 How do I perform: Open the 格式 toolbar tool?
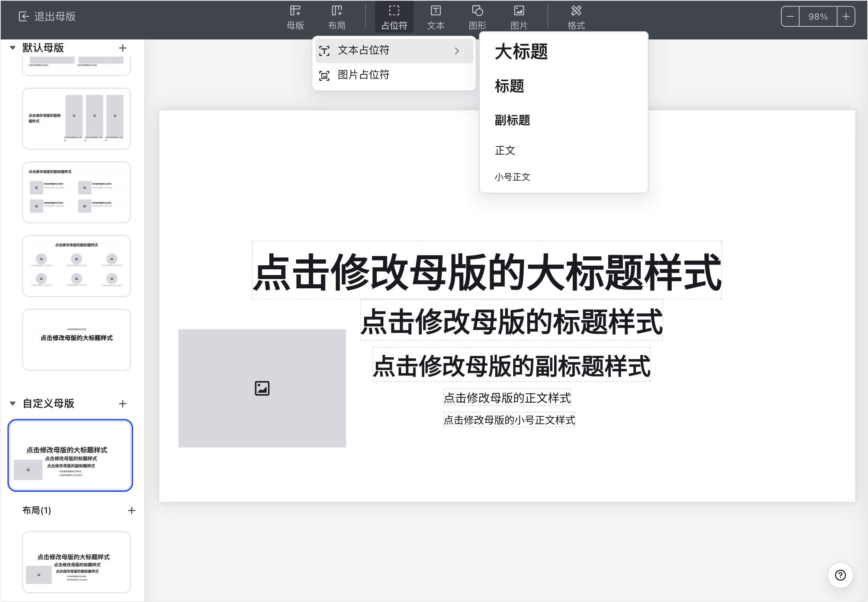(576, 17)
